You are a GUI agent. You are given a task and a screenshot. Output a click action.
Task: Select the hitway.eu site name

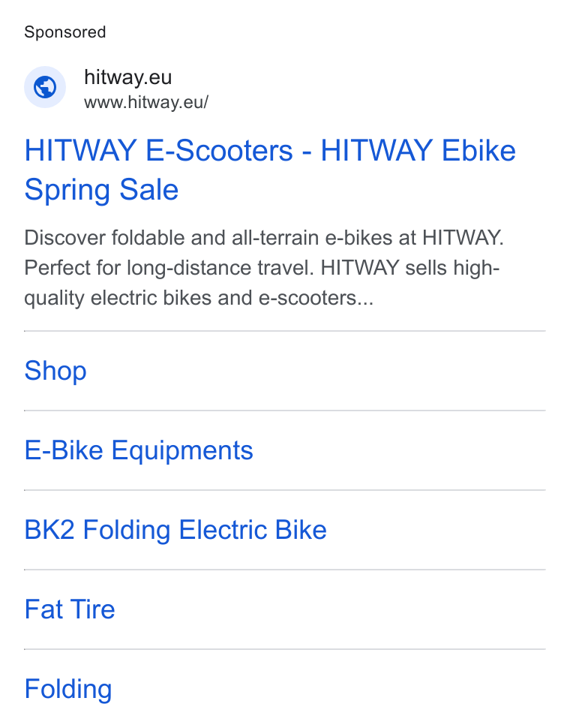coord(128,77)
